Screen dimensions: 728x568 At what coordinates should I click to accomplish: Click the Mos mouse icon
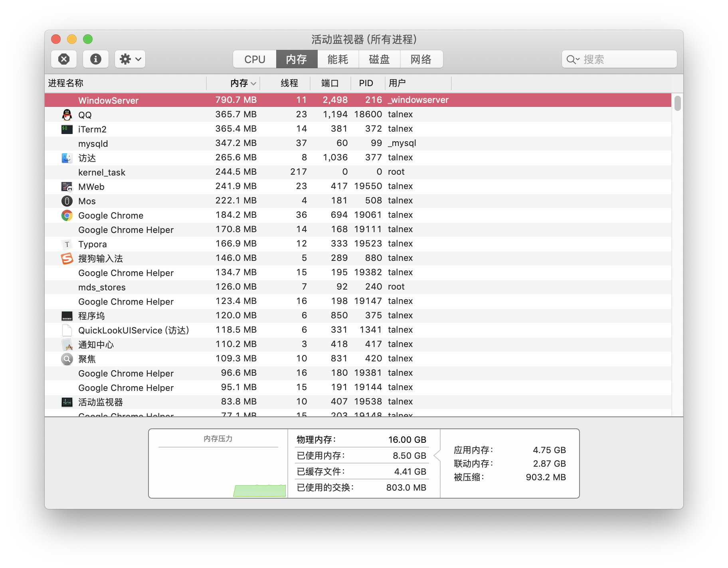[67, 201]
